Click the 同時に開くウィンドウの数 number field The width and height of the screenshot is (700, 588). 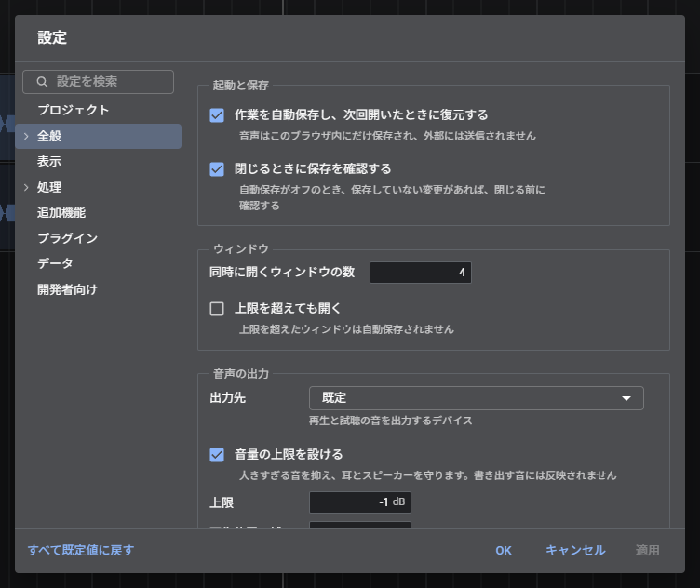coord(421,273)
